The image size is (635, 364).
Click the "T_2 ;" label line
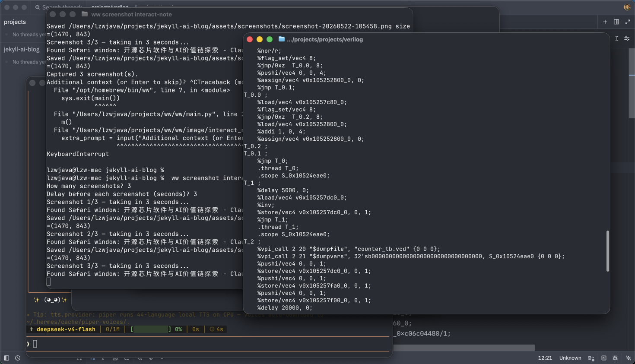pyautogui.click(x=252, y=242)
